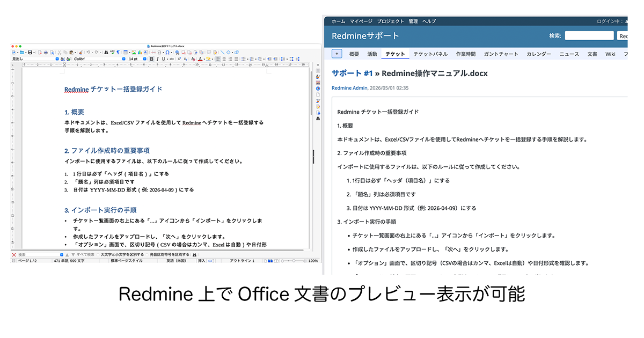Enable 大文字と小文字を区別する checkbox
This screenshot has height=338, width=644.
tap(98, 255)
